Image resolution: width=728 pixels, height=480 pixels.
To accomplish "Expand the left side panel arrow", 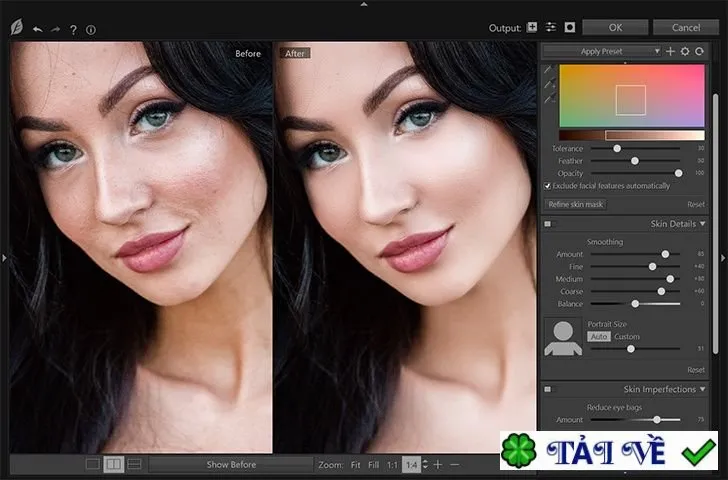I will pyautogui.click(x=4, y=258).
